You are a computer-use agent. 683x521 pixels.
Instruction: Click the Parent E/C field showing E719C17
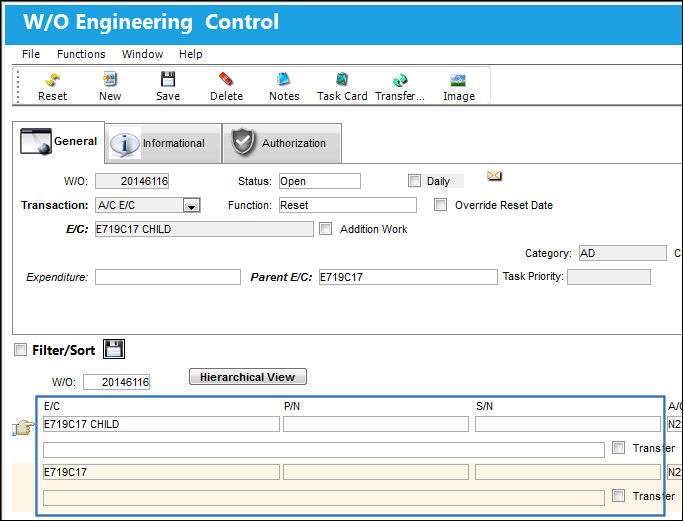(x=408, y=277)
